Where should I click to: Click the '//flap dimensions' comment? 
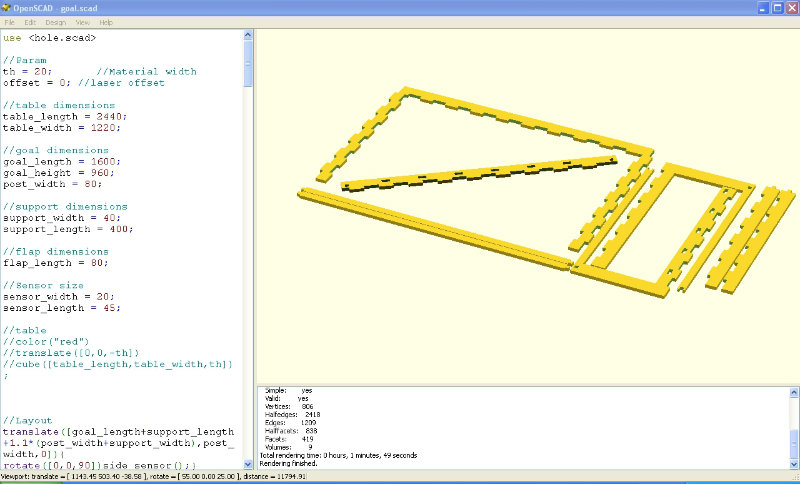click(56, 251)
